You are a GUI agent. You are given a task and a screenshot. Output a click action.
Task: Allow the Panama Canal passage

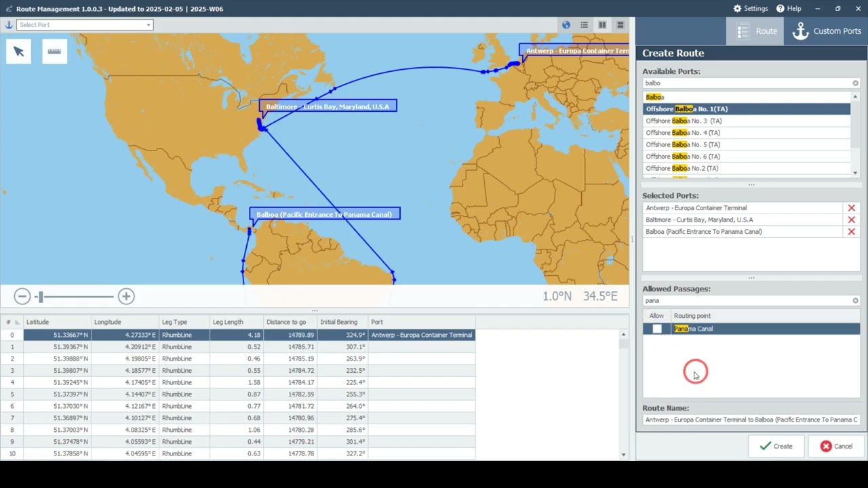tap(656, 329)
